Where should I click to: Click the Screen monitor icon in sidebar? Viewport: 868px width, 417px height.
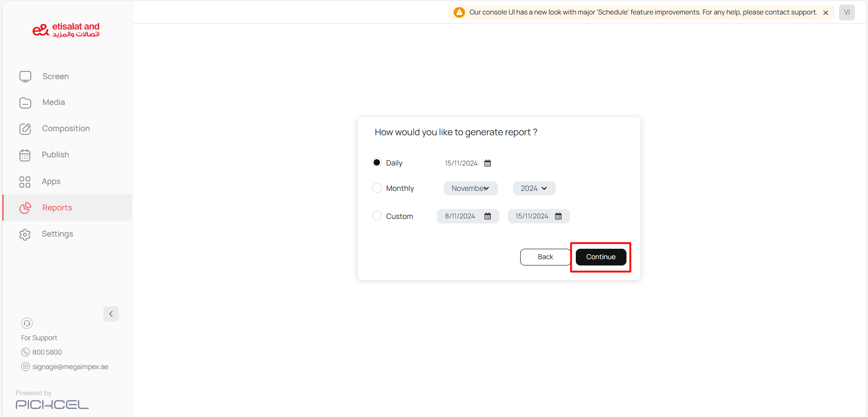[25, 76]
